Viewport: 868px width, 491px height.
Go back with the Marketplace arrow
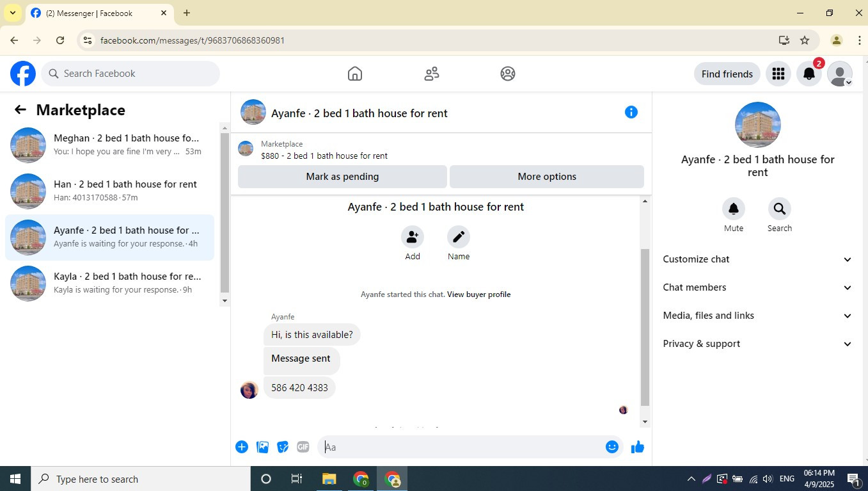point(20,110)
